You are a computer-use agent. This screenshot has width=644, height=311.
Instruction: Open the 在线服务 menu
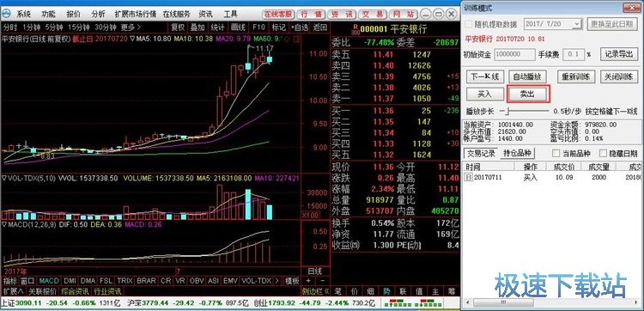coord(177,14)
